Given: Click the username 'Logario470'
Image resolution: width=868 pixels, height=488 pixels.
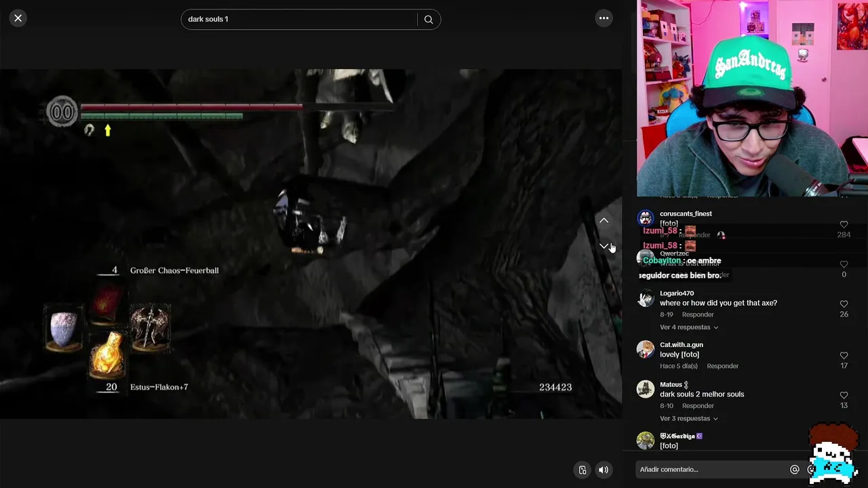Looking at the screenshot, I should [676, 293].
